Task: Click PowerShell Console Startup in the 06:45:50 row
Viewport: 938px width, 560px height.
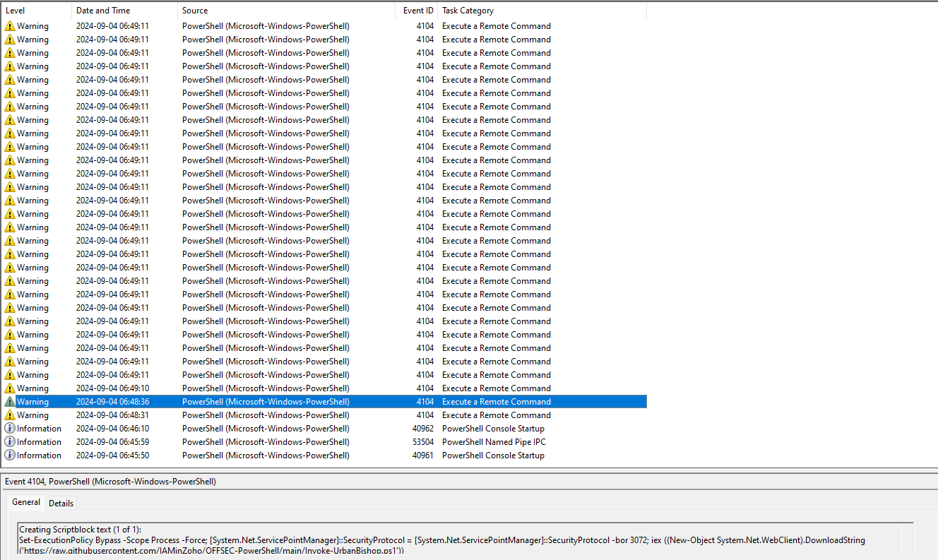Action: [493, 455]
